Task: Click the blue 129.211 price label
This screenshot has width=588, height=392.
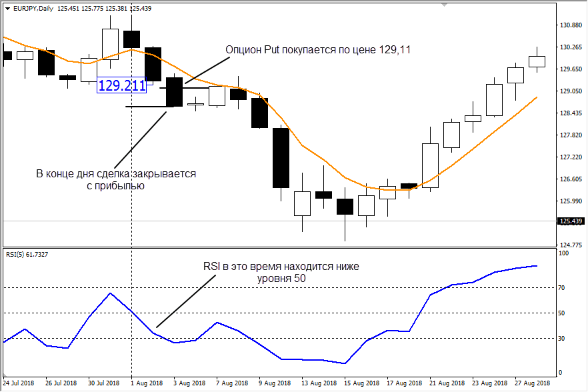Action: (x=121, y=85)
